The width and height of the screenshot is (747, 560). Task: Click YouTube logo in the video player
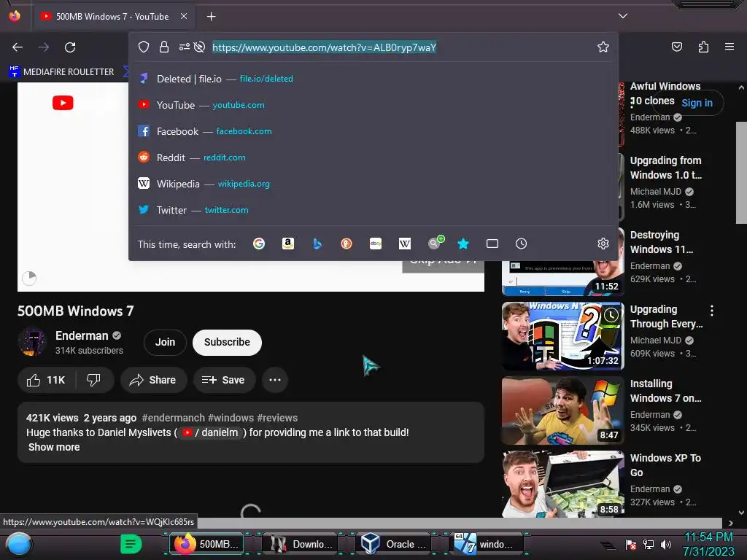point(63,103)
